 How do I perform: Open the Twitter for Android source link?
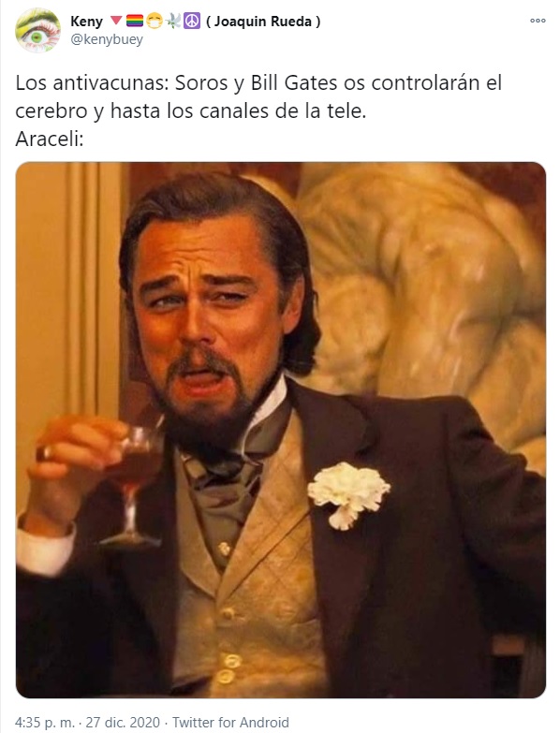[x=230, y=723]
